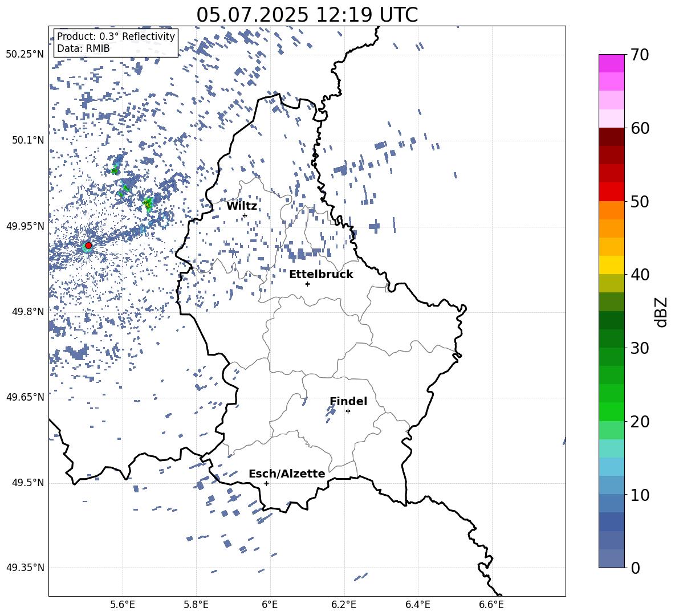Click the 49.65°N latitude label
This screenshot has width=675, height=616.
(x=25, y=397)
